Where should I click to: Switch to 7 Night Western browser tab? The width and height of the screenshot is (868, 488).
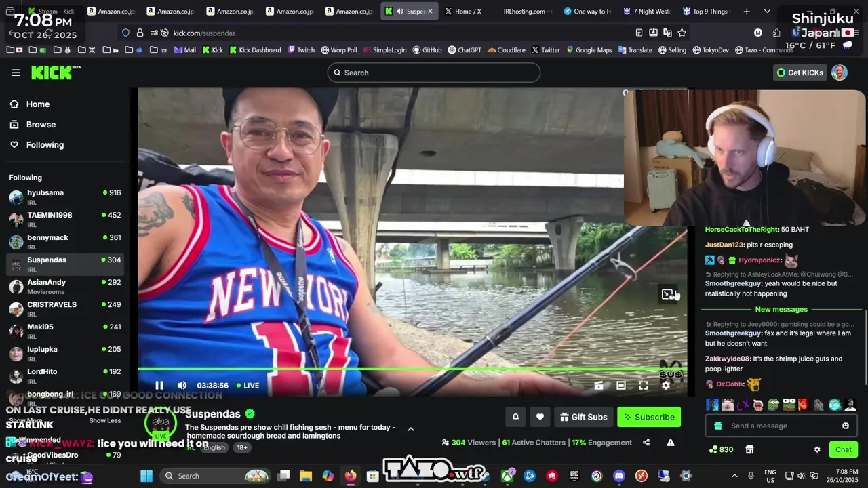(x=646, y=12)
